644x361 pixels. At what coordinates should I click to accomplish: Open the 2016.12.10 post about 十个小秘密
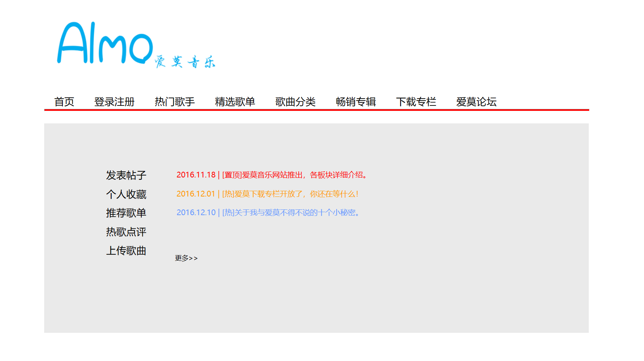(268, 212)
